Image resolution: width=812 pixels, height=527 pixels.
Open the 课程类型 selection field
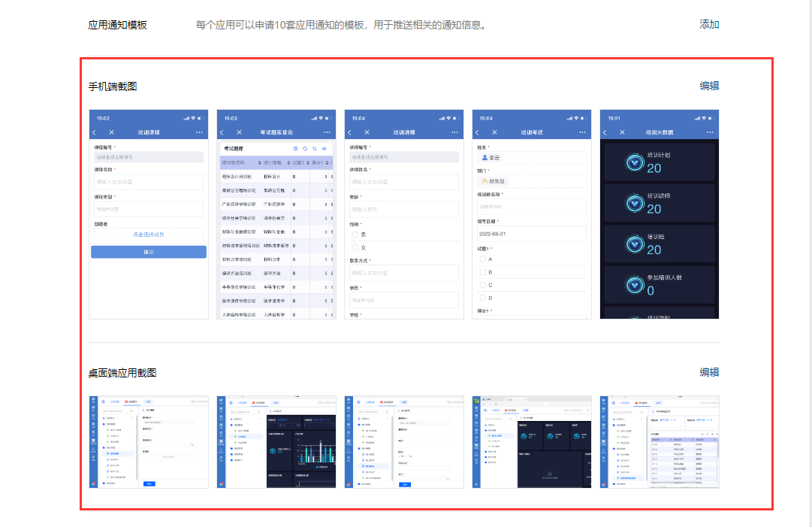[147, 209]
